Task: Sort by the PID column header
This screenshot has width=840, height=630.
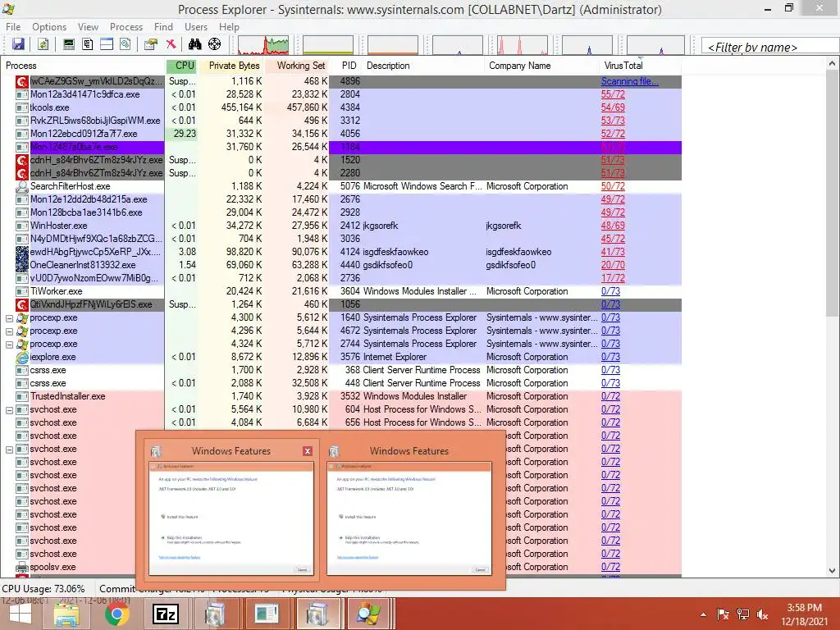Action: coord(349,66)
